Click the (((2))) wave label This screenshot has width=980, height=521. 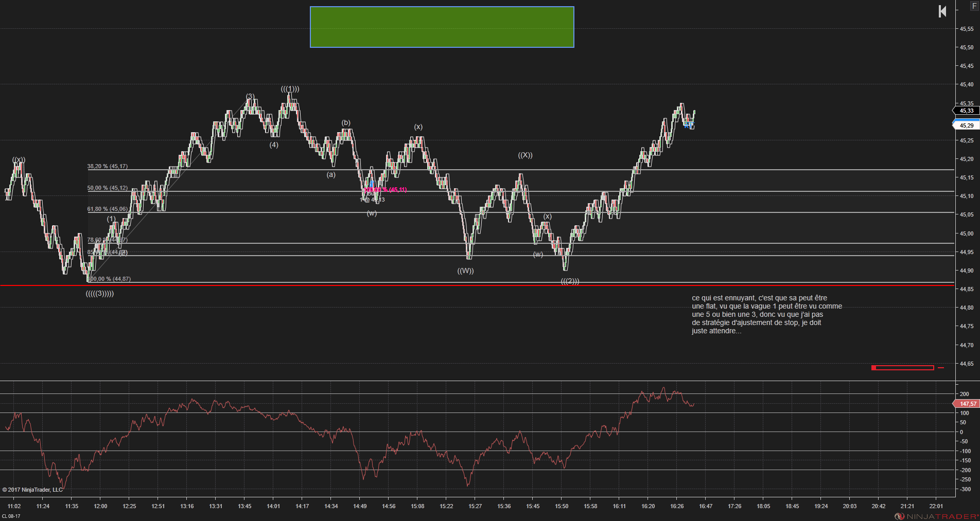coord(570,281)
